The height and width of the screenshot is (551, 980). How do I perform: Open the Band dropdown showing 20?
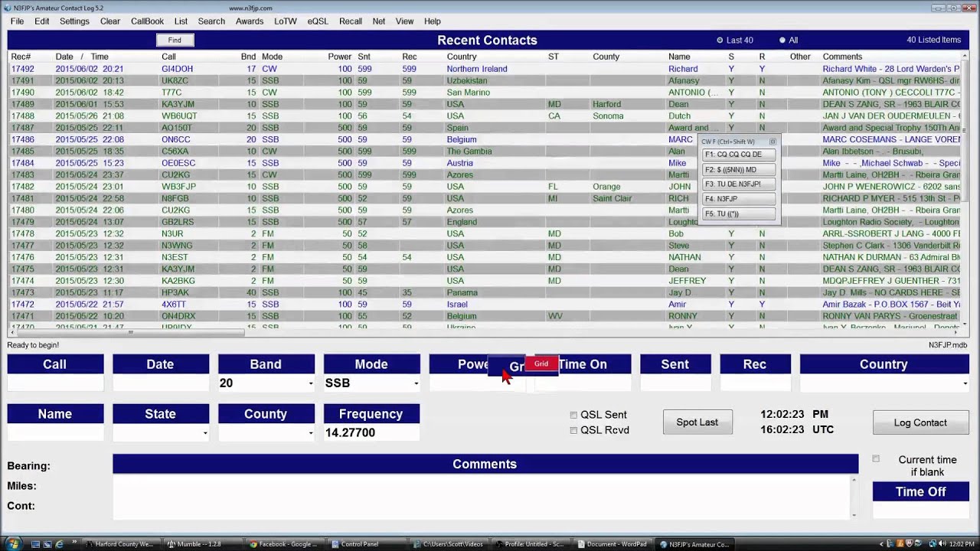(311, 383)
